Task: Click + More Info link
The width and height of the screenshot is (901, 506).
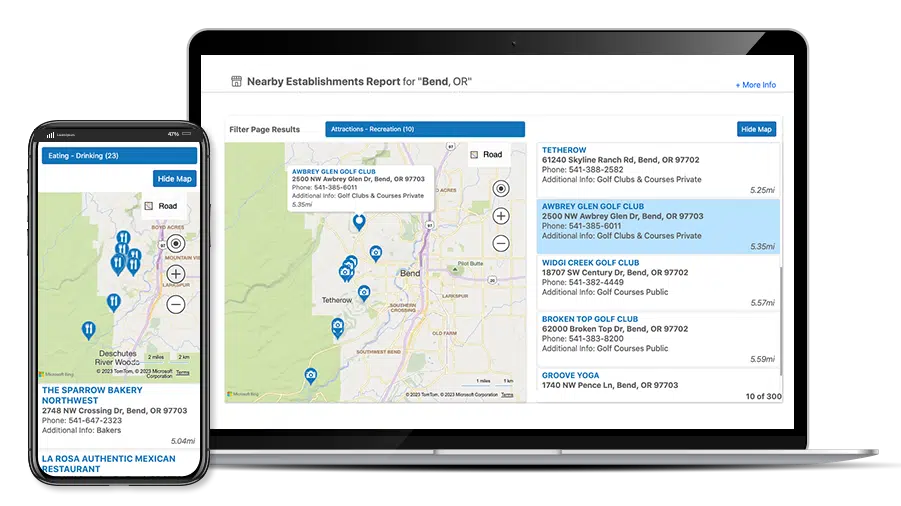Action: point(756,84)
